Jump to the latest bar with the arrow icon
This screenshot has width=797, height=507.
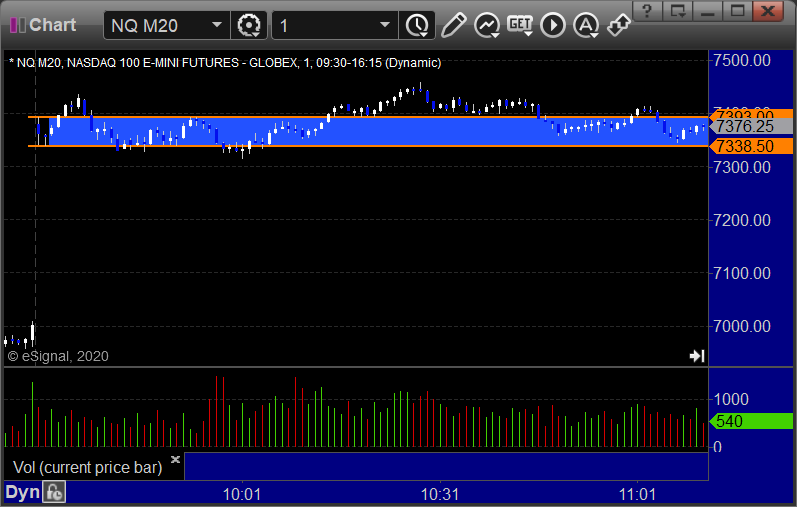pyautogui.click(x=697, y=355)
